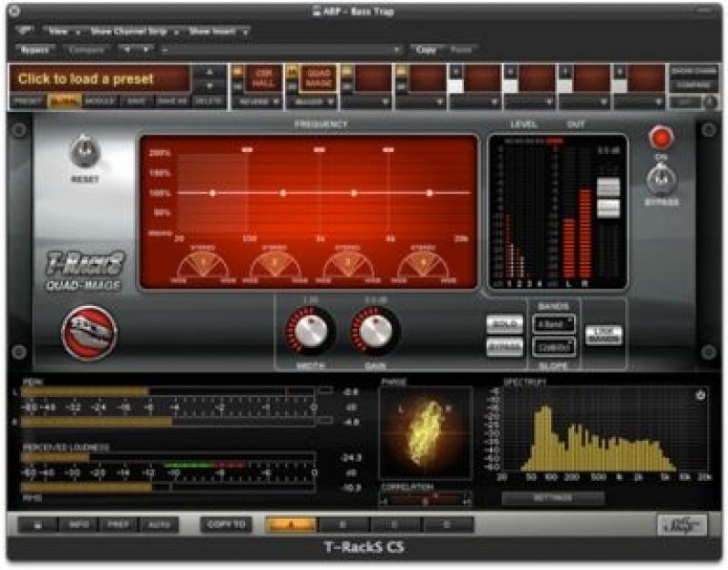Viewport: 728px width, 570px height.
Task: Select the PRESET tab
Action: [x=28, y=101]
